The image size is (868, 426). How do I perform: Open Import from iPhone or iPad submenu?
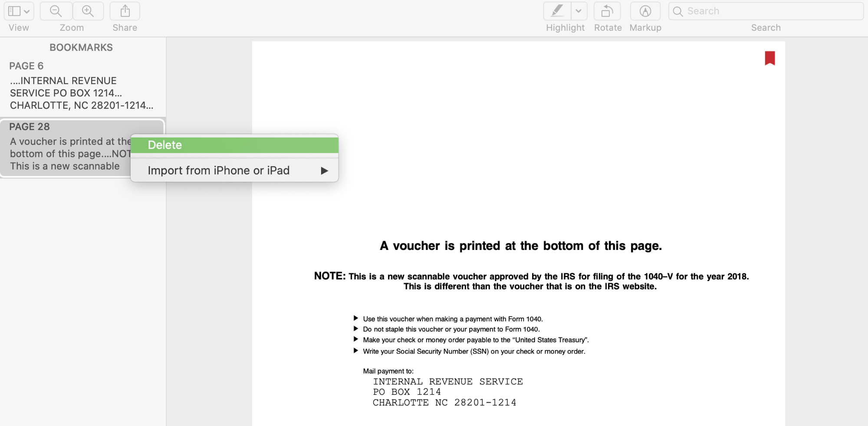coord(234,170)
